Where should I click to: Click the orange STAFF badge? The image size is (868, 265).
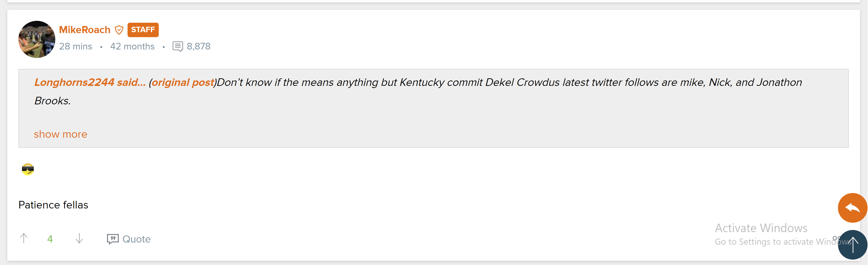(143, 30)
